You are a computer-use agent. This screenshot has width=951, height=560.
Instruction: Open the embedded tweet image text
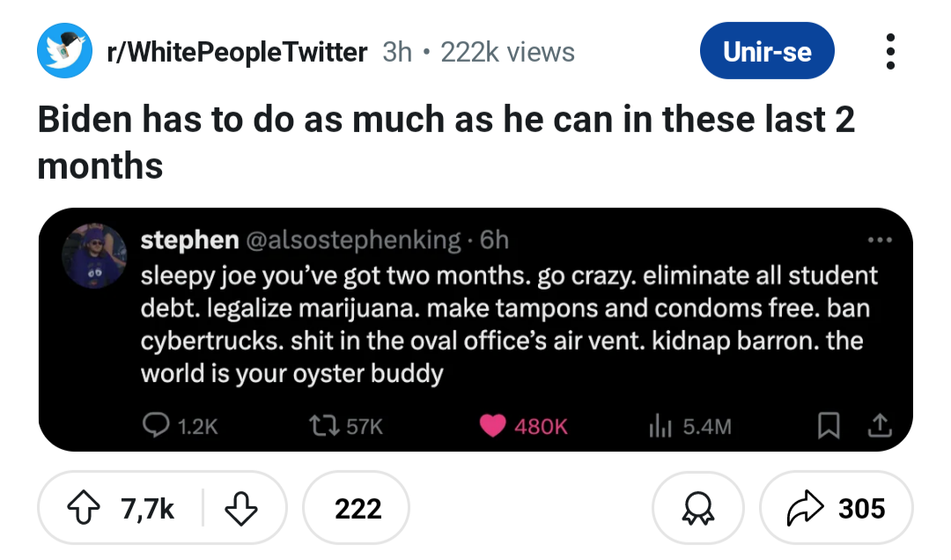point(511,325)
